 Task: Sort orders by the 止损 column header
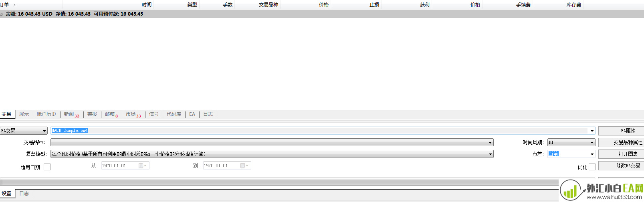(374, 5)
